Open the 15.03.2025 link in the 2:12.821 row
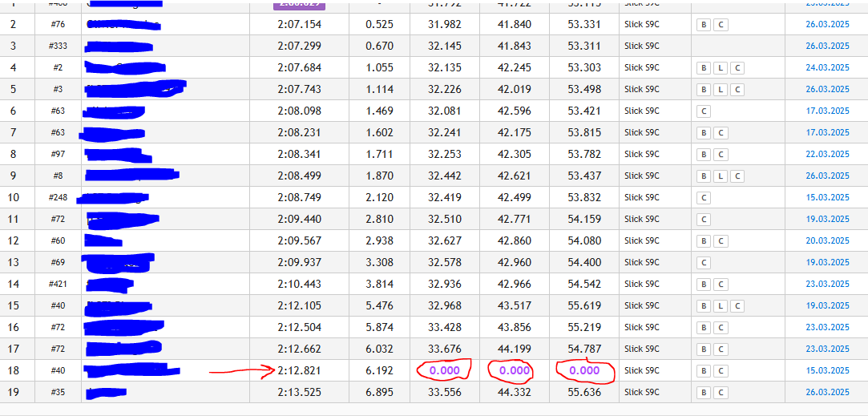Screen dimensions: 868x416 tap(828, 370)
